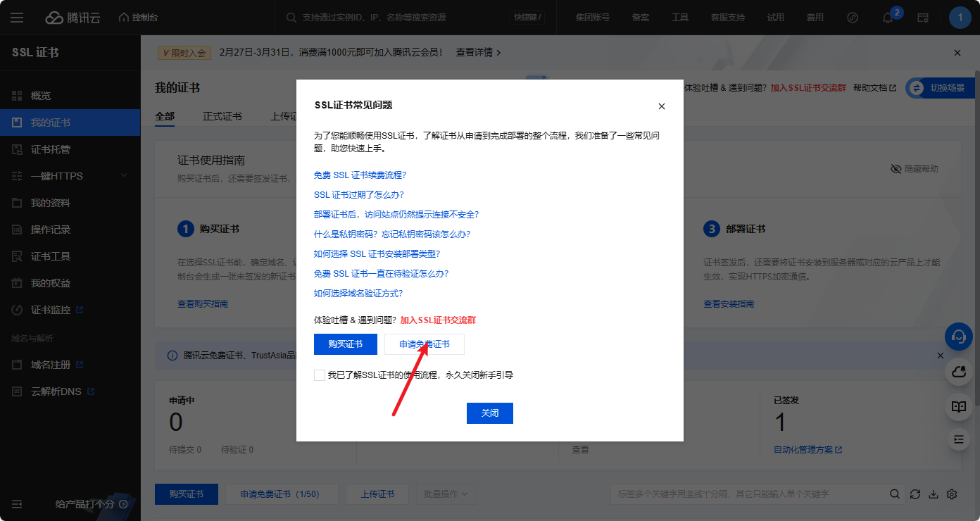This screenshot has width=980, height=521.
Task: Open link 部署证书后,访问站点仍然提示连接不安全?
Action: (x=396, y=215)
